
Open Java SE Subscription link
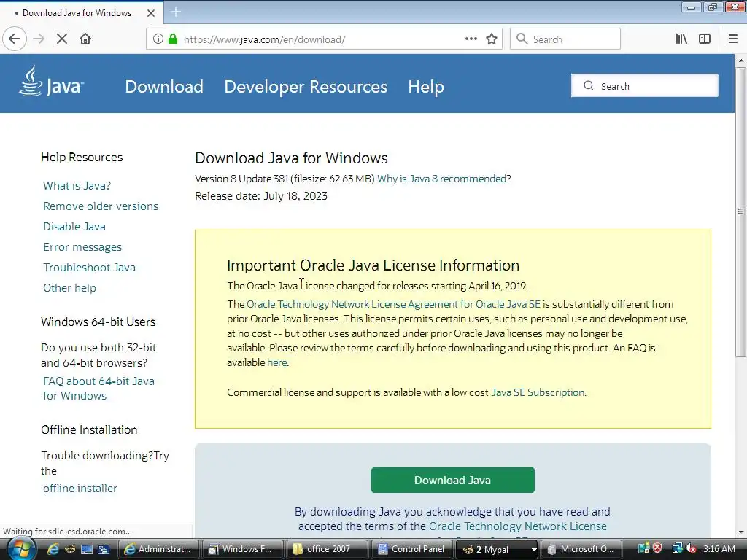tap(538, 392)
